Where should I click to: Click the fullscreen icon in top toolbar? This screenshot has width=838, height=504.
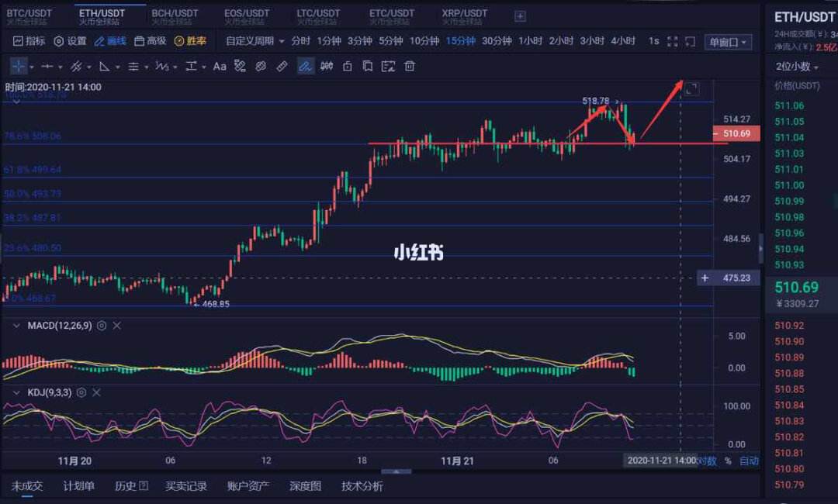pos(672,41)
